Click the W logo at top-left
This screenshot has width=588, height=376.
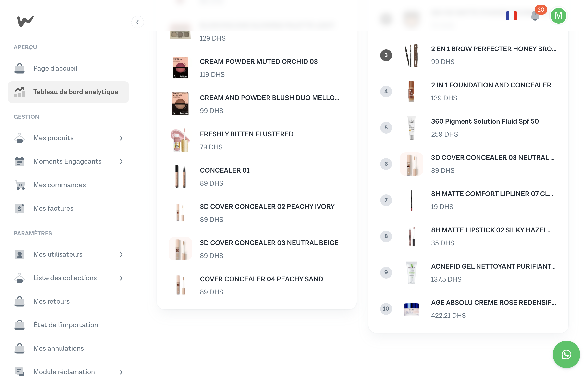click(25, 21)
